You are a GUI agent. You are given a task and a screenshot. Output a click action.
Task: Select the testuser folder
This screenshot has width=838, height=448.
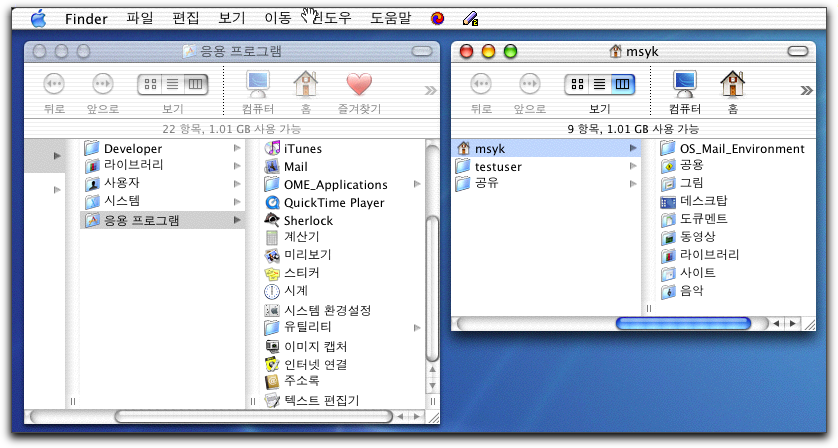[x=497, y=167]
